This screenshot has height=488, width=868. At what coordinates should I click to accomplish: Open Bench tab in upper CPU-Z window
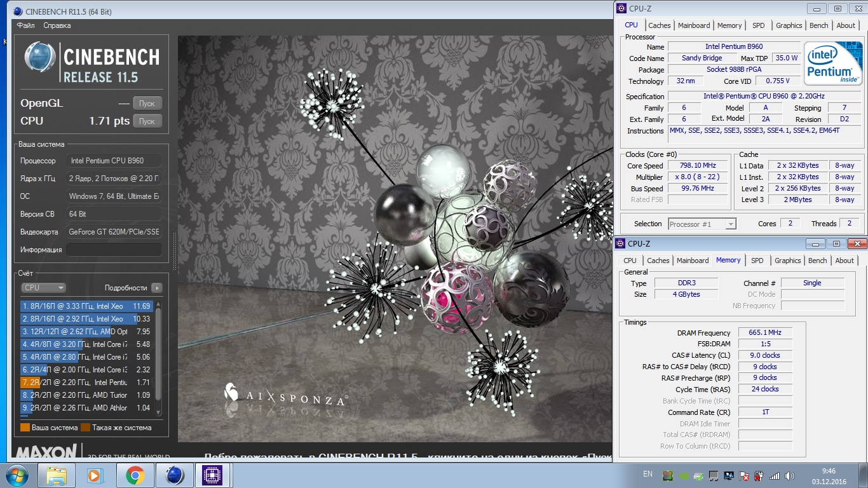[x=818, y=25]
